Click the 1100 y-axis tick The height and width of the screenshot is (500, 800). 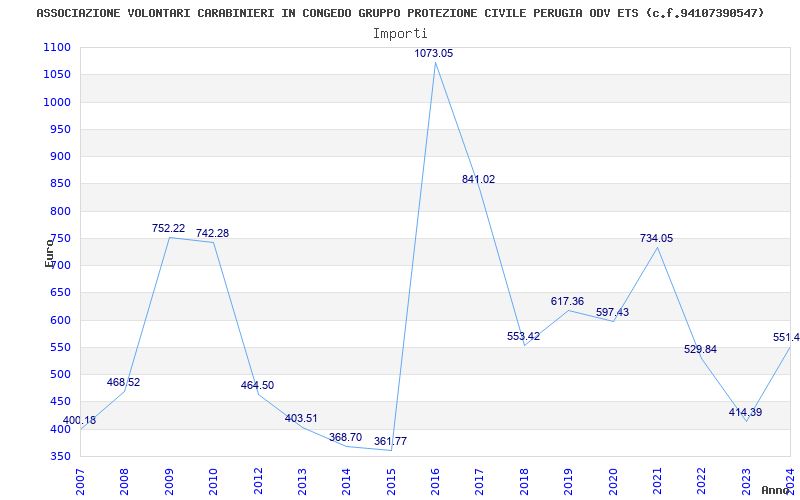click(x=57, y=47)
